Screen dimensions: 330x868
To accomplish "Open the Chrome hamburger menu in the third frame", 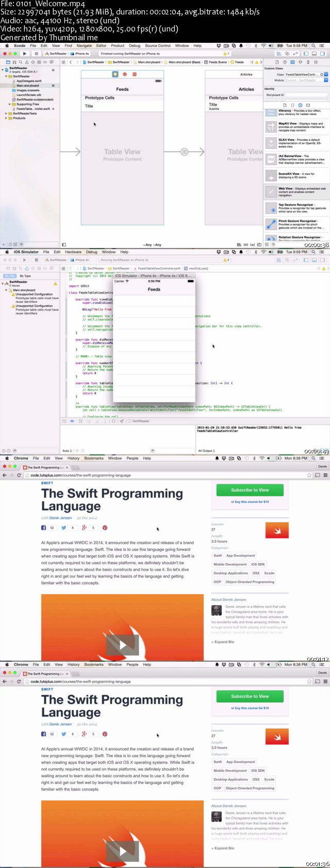I will (325, 475).
